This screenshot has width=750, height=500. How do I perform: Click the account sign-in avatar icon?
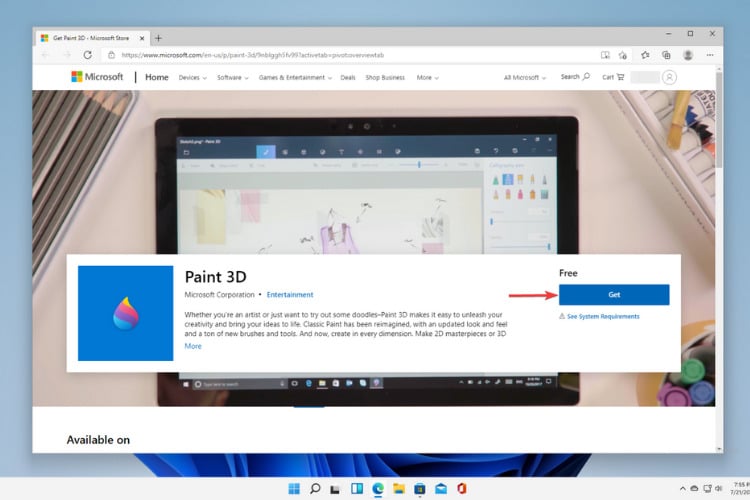[669, 77]
